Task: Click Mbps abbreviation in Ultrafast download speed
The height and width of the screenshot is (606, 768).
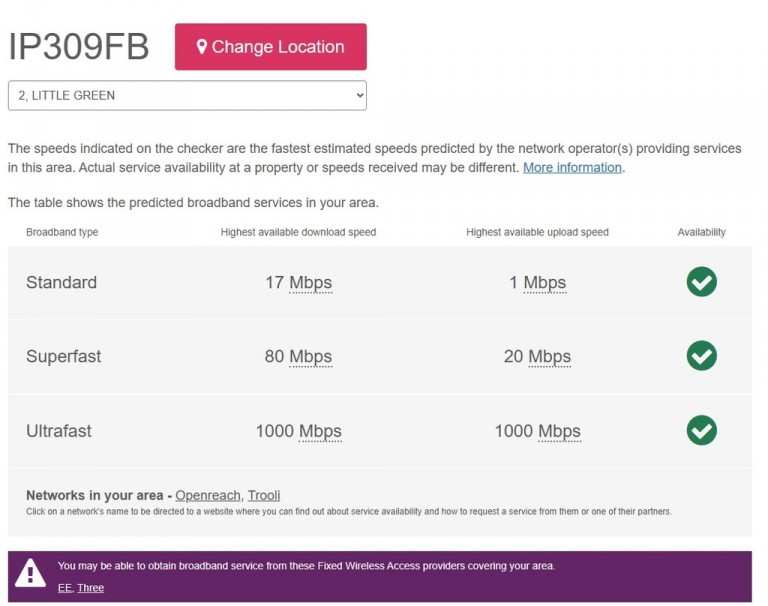Action: click(x=320, y=431)
